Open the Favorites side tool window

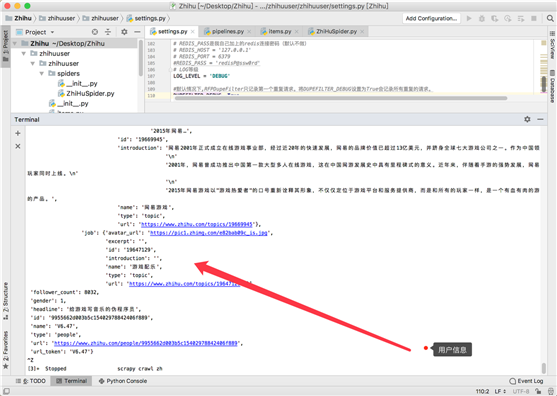coord(6,350)
